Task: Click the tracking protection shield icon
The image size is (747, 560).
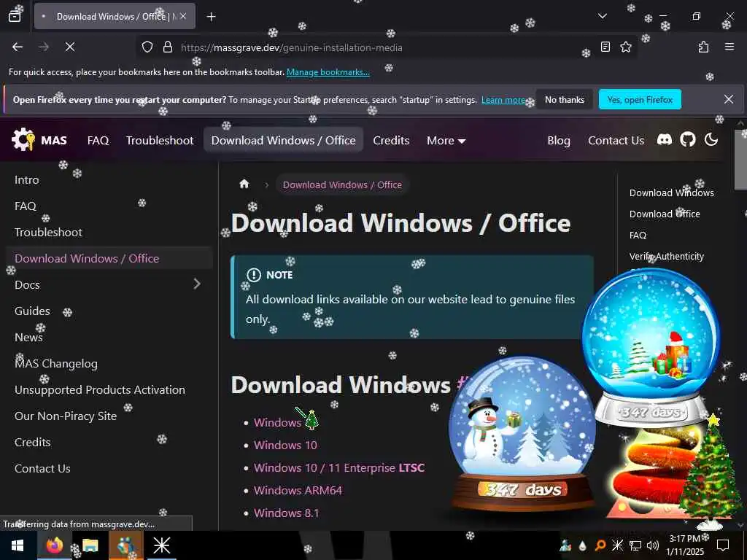Action: (x=147, y=47)
